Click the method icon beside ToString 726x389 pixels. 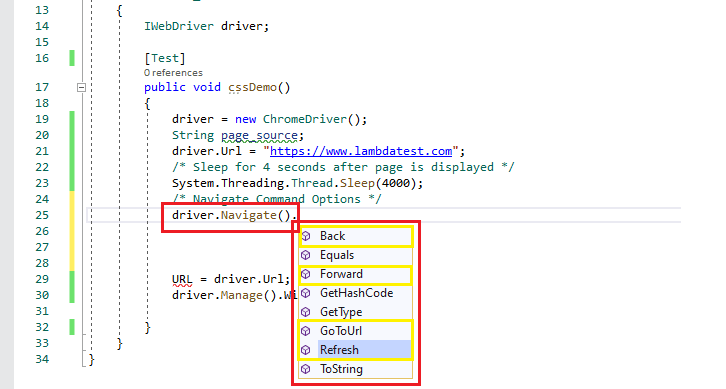click(x=306, y=369)
